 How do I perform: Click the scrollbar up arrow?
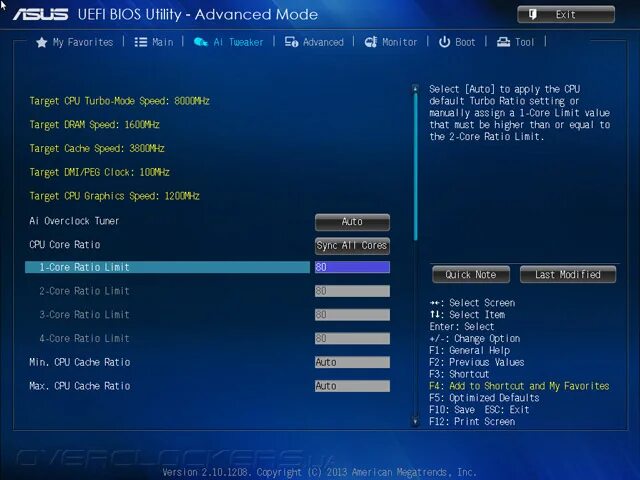pyautogui.click(x=415, y=89)
